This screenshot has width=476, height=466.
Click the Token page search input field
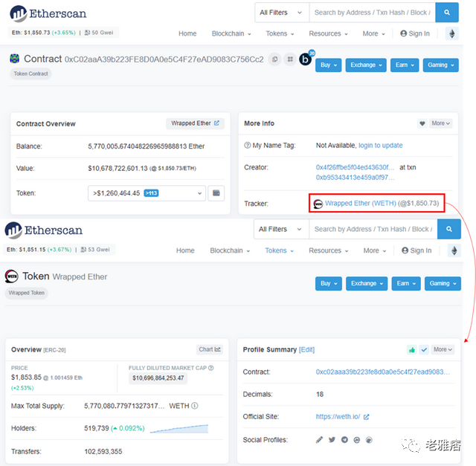(373, 229)
